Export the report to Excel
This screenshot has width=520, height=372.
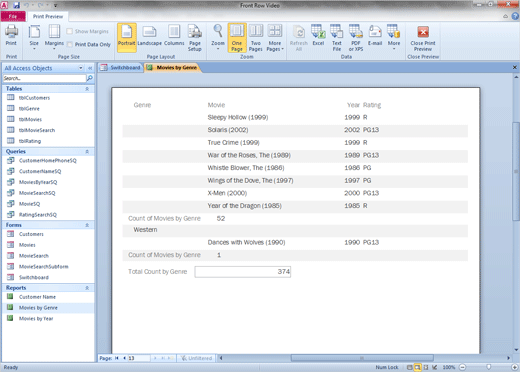pos(318,35)
